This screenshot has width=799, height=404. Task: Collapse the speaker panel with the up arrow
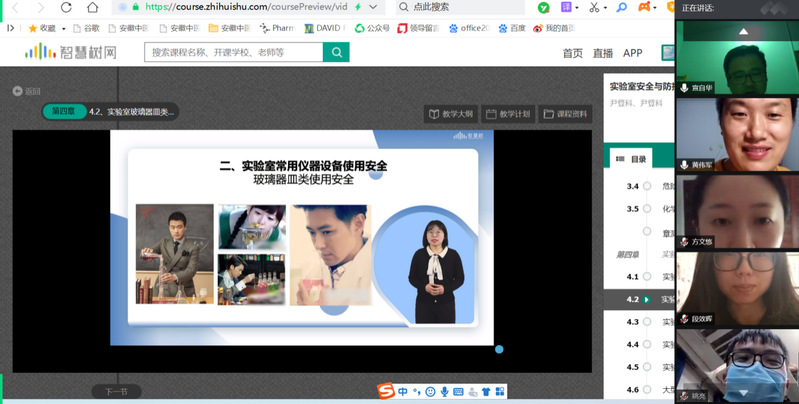pos(743,32)
